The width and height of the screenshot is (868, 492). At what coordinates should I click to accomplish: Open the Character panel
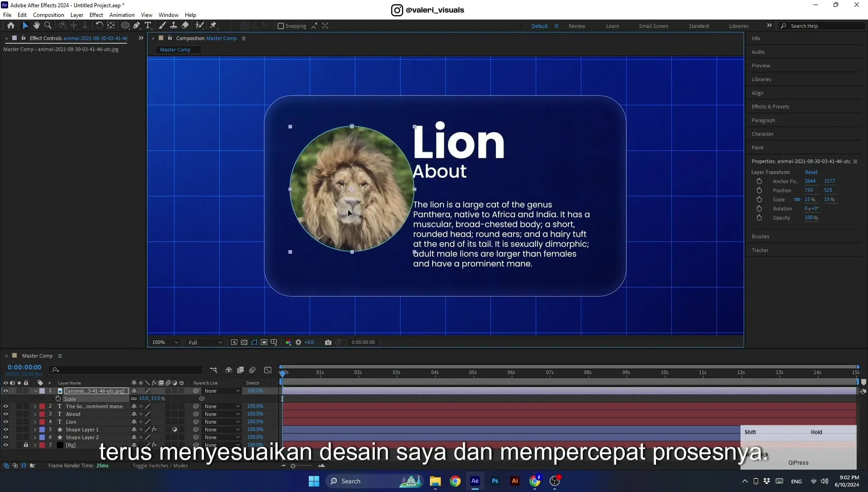click(x=762, y=134)
